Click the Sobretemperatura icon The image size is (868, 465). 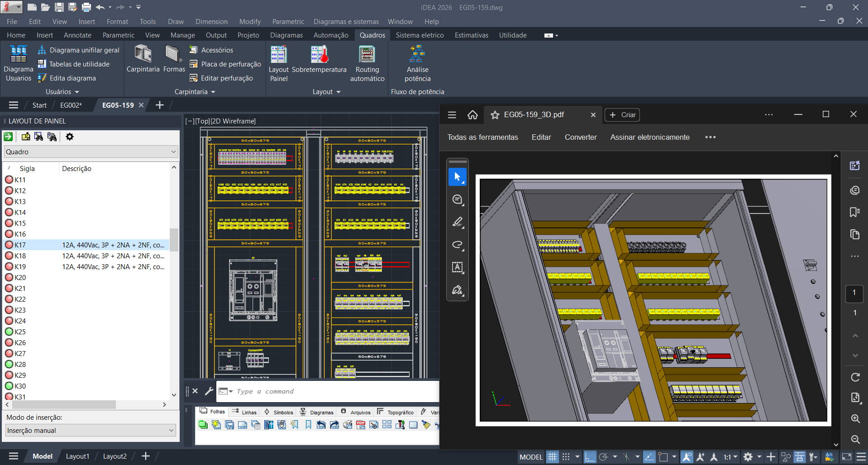click(319, 55)
